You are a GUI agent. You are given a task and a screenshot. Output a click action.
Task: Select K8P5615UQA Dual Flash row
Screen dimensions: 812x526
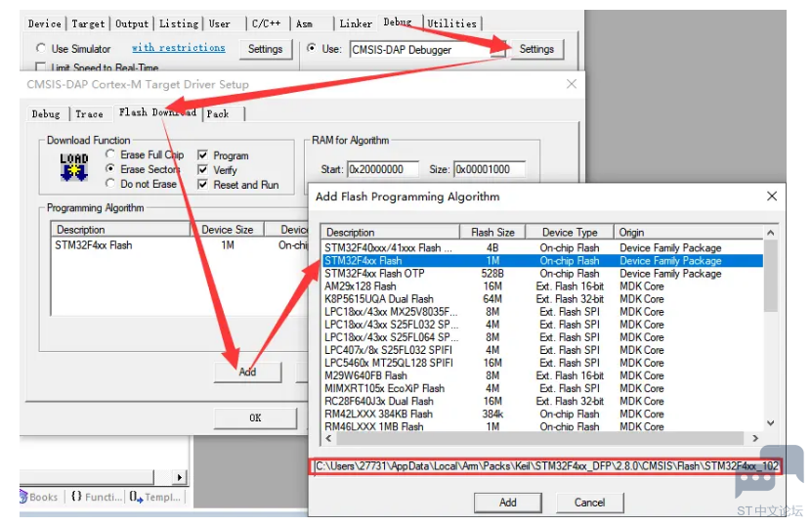(x=542, y=299)
